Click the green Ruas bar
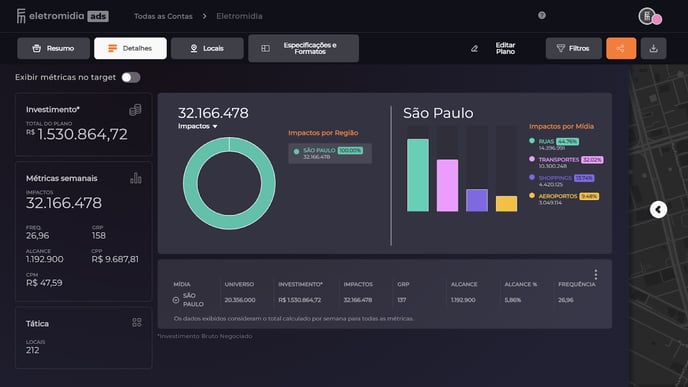The height and width of the screenshot is (387, 688). [x=418, y=175]
